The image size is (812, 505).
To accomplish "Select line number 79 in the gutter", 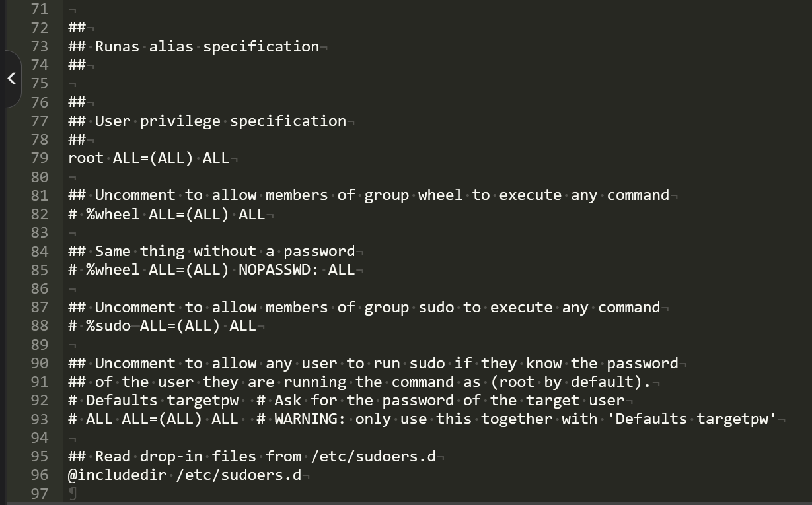I will coord(40,158).
